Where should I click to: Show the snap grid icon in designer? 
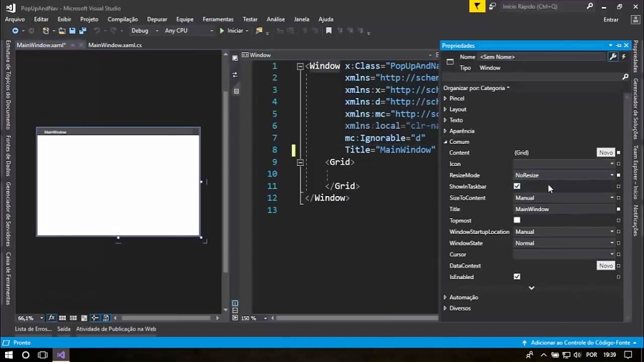coord(62,318)
